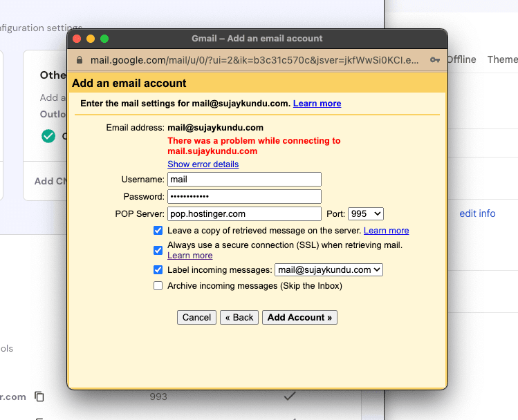This screenshot has height=420, width=518.
Task: Toggle Leave a copy on server checkbox
Action: (158, 230)
